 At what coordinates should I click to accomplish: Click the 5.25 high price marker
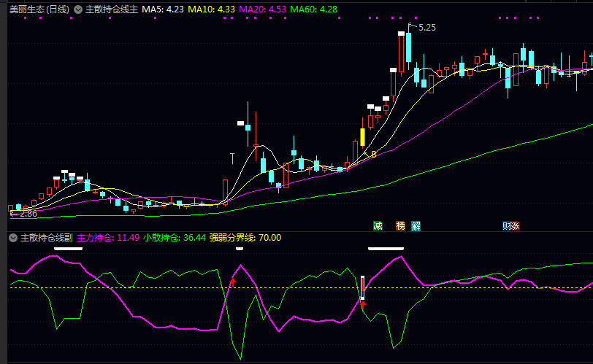pyautogui.click(x=426, y=28)
